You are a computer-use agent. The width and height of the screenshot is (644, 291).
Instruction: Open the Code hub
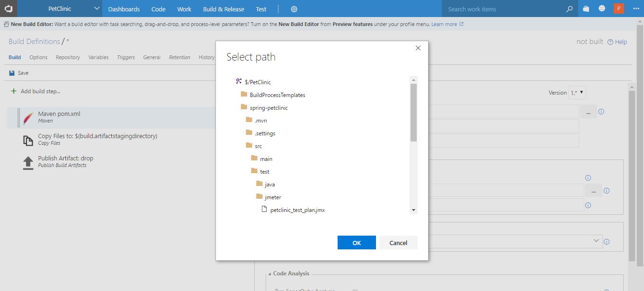pos(158,9)
